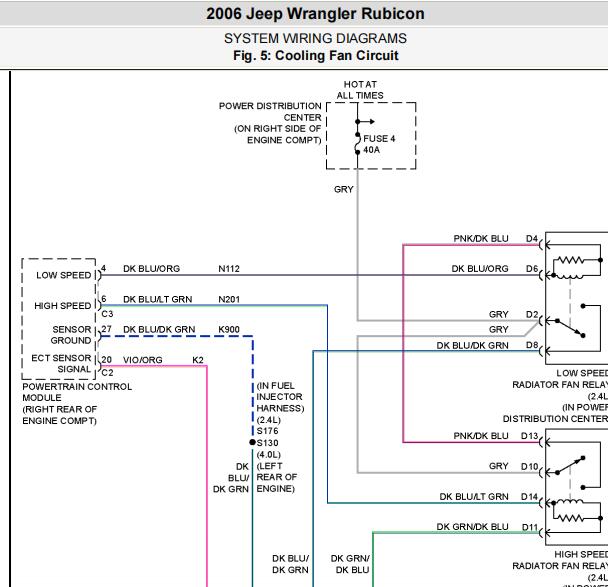Click the 'C2' connector label
This screenshot has width=608, height=587.
point(107,373)
